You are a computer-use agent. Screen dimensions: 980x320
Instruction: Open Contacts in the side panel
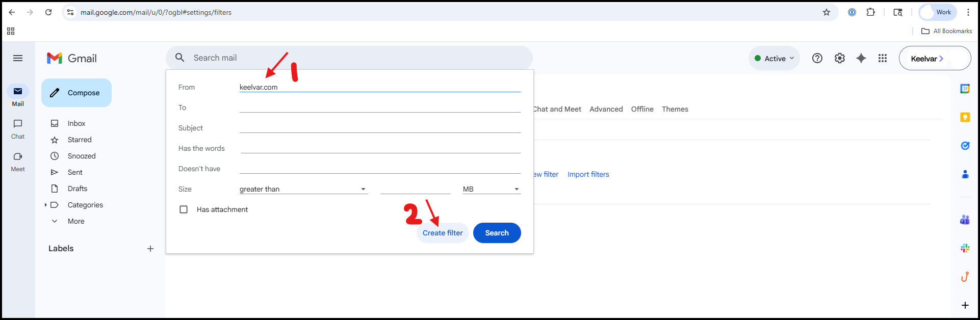pos(965,174)
